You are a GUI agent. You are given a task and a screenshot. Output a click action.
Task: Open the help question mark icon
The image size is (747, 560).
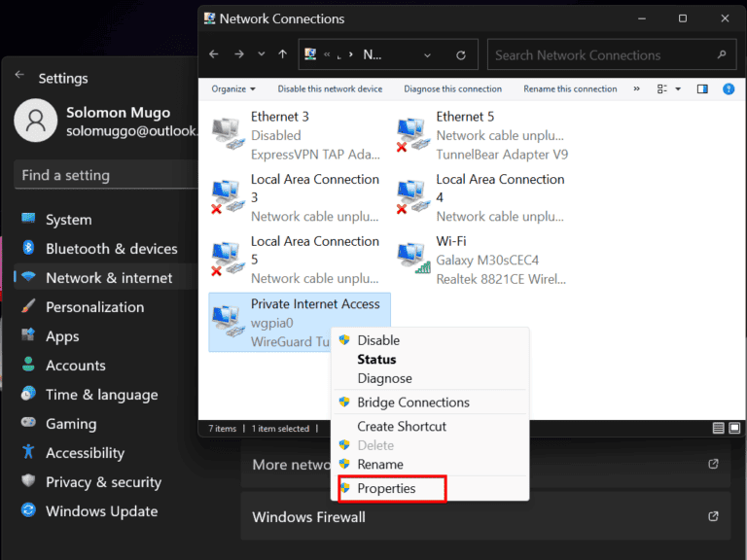(728, 88)
